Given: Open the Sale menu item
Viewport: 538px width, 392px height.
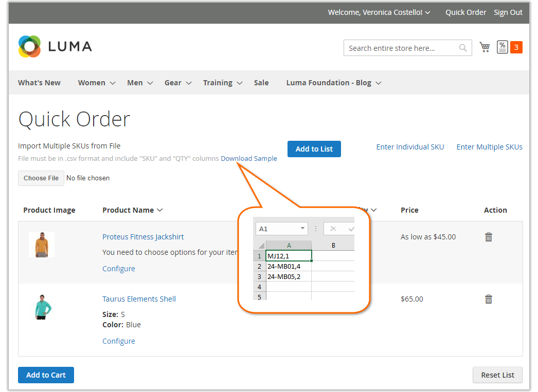Looking at the screenshot, I should (261, 83).
